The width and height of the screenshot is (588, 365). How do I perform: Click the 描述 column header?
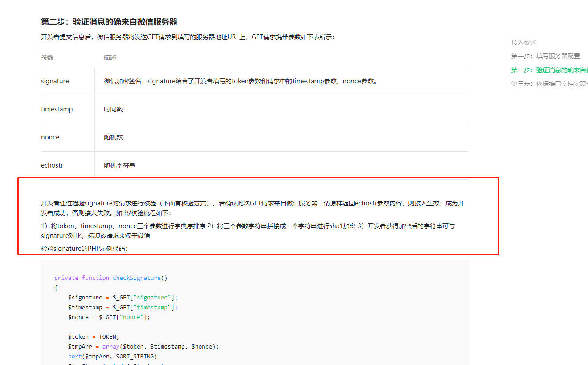pos(110,58)
